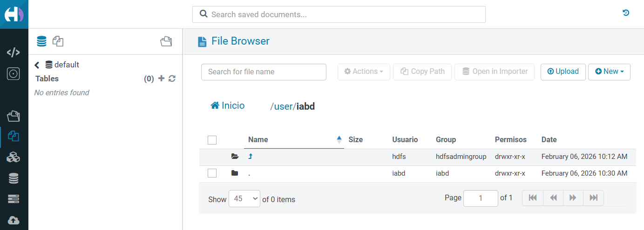Screen dimensions: 644x230
Task: Click the folder icon in iabd row
Action: 235,173
